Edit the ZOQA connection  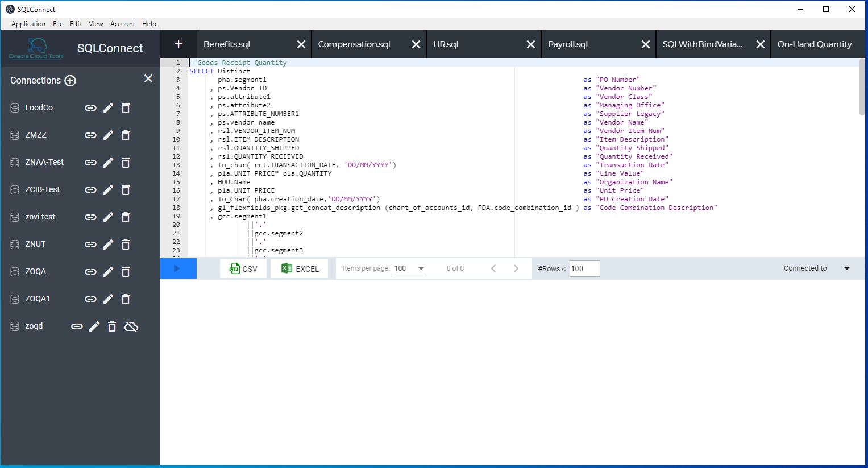pyautogui.click(x=108, y=272)
